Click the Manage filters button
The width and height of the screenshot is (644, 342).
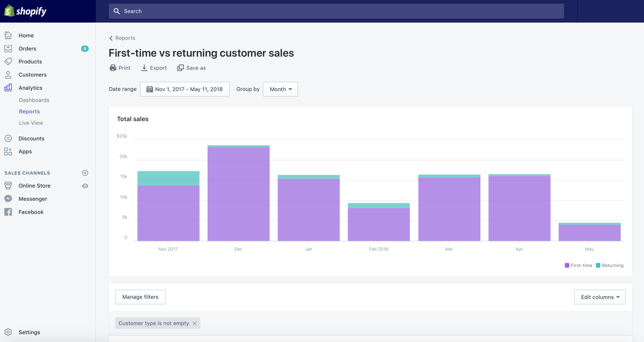pyautogui.click(x=140, y=297)
